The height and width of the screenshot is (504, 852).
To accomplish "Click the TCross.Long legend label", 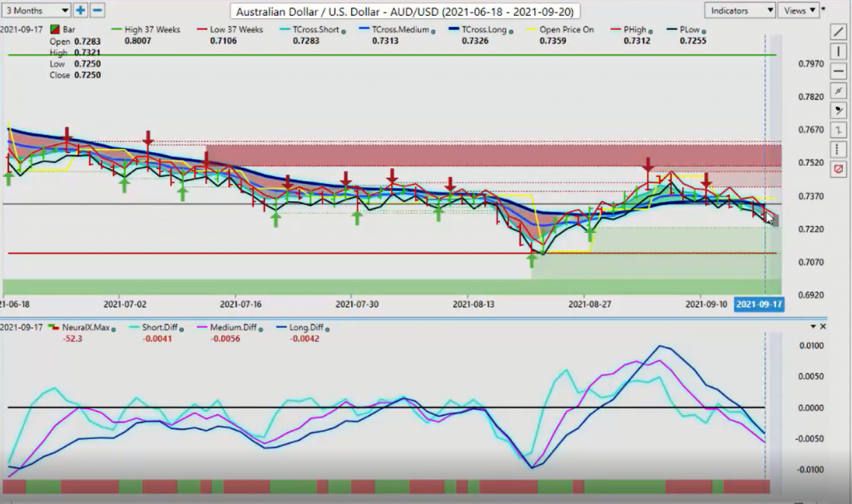I will click(483, 29).
